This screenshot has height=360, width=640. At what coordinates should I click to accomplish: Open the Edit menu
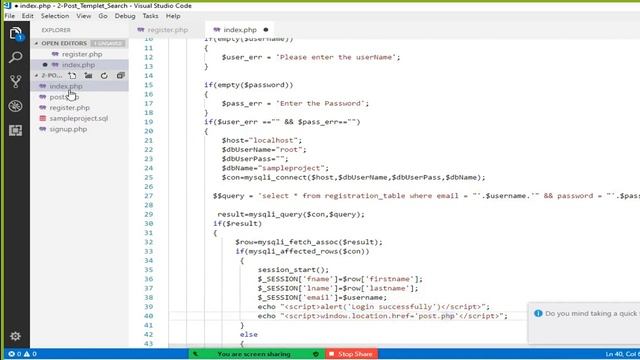[27, 16]
